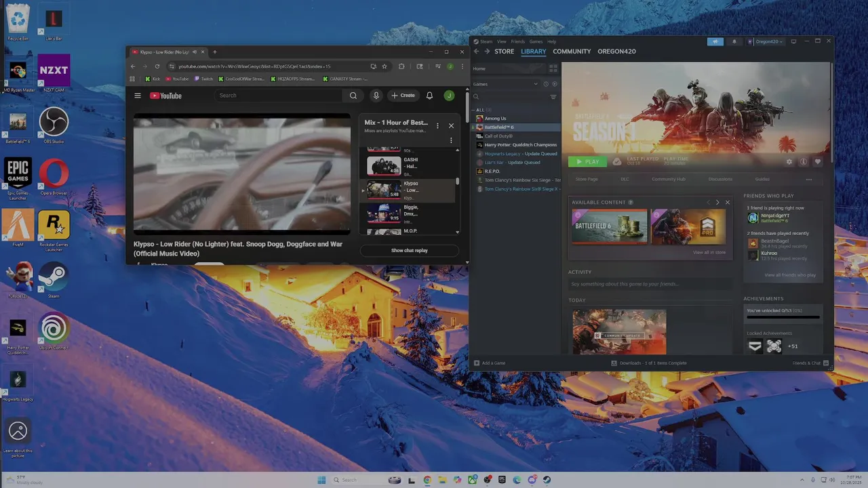This screenshot has width=868, height=488.
Task: Open the FiveM desktop shortcut
Action: click(x=18, y=227)
